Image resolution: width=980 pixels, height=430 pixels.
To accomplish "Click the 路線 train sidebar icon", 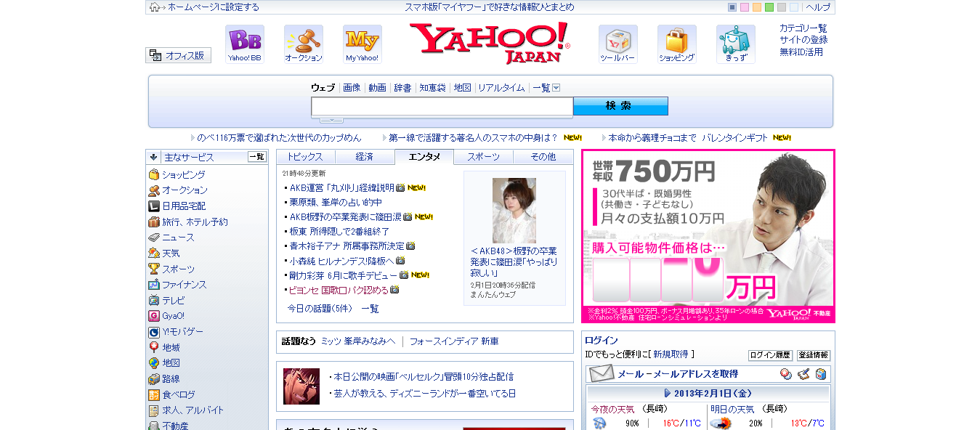I will [x=154, y=379].
